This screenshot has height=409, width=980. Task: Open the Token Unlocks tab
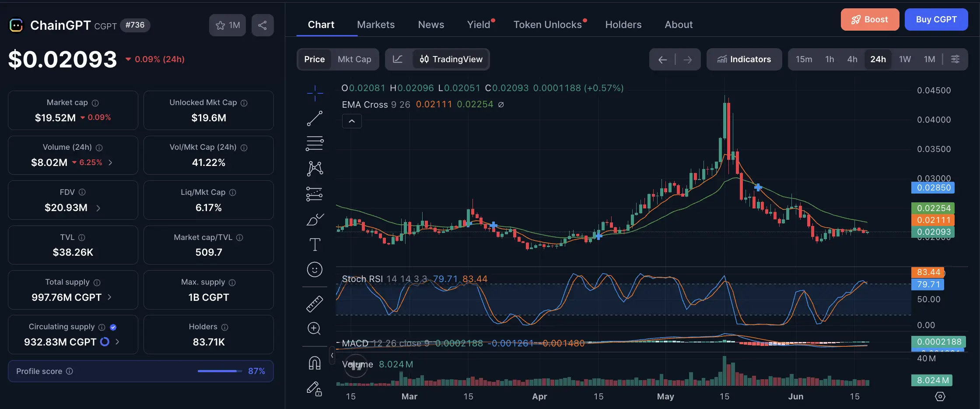pyautogui.click(x=548, y=25)
